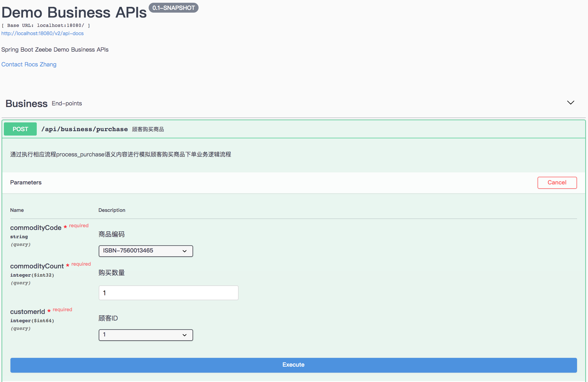Click the process_purchase description paragraph

pos(121,155)
